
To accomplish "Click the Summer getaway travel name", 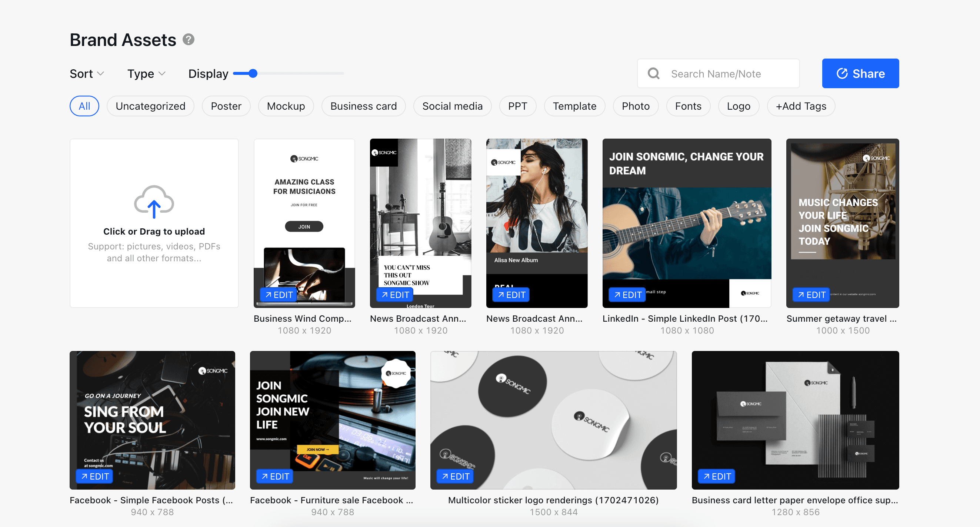I will coord(841,319).
